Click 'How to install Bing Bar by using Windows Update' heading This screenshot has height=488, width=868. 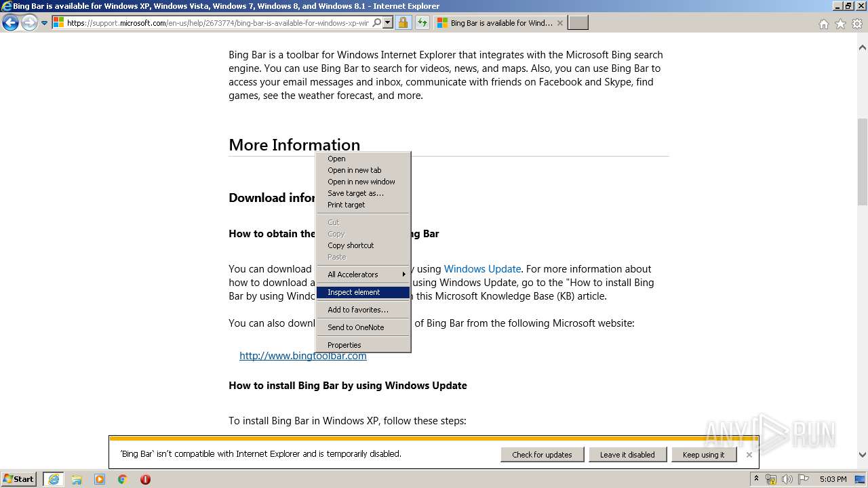348,386
